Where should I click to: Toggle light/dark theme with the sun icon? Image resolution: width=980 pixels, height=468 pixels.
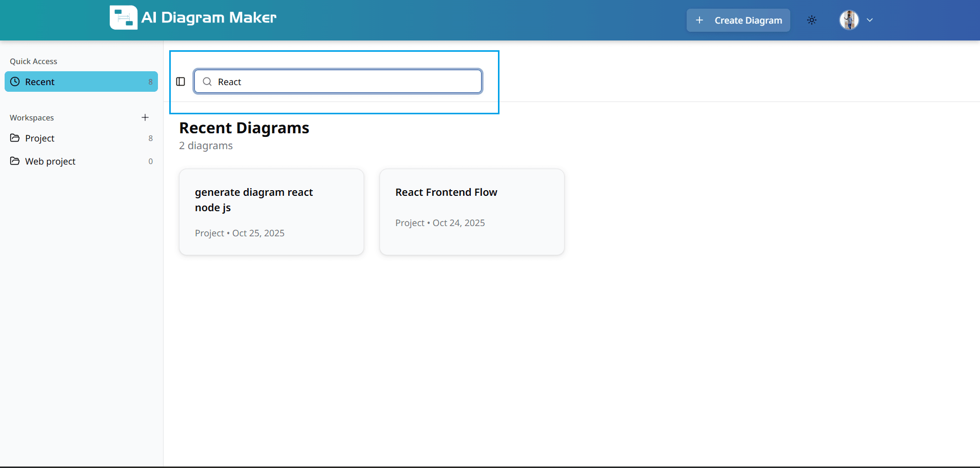812,20
